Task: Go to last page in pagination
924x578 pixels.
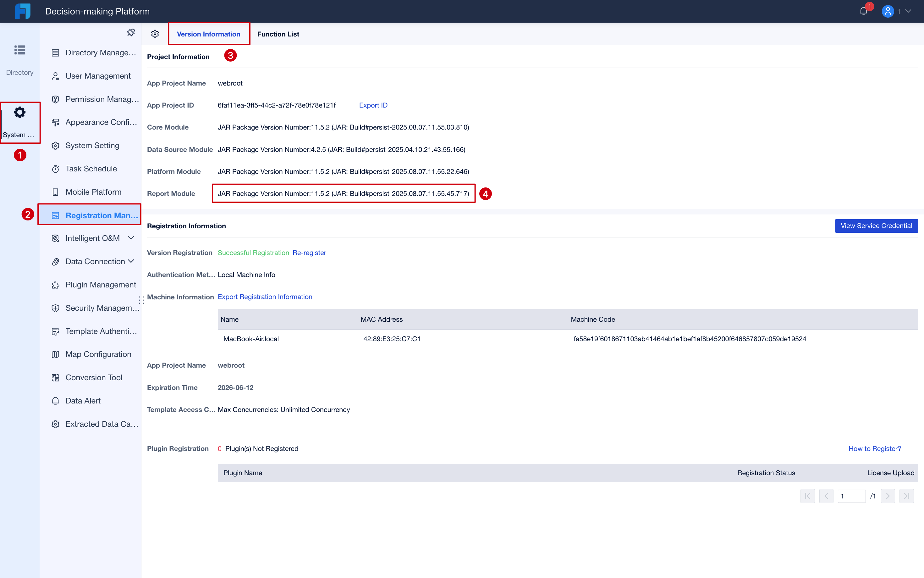Action: tap(906, 496)
